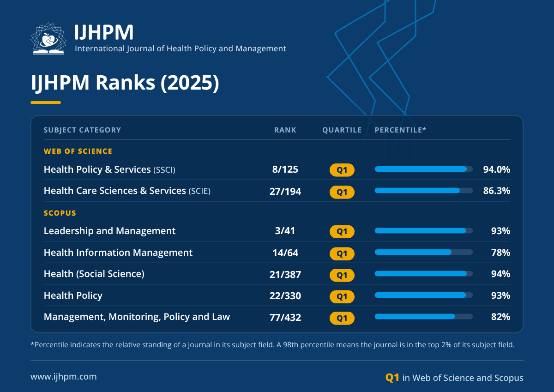This screenshot has width=554, height=392.
Task: Click the 82% percentile value
Action: (500, 317)
